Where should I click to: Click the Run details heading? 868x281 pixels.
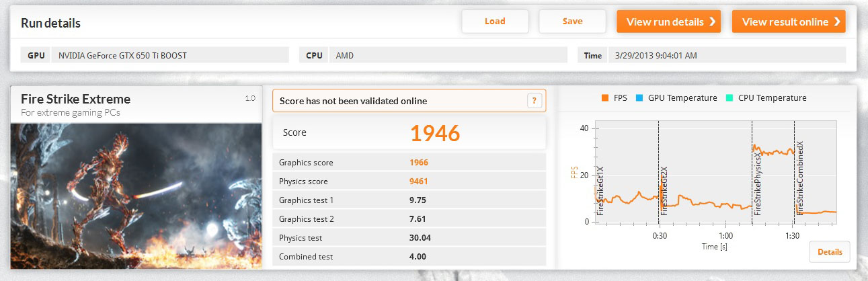(x=50, y=24)
